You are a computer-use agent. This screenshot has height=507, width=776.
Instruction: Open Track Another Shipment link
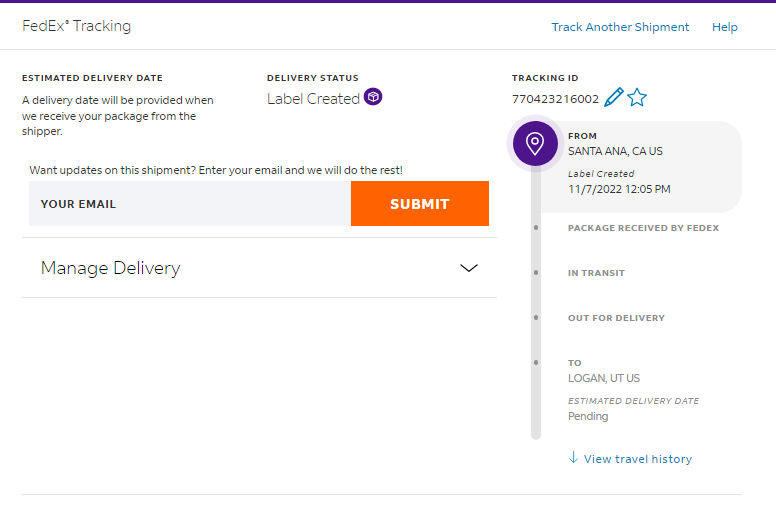[620, 27]
